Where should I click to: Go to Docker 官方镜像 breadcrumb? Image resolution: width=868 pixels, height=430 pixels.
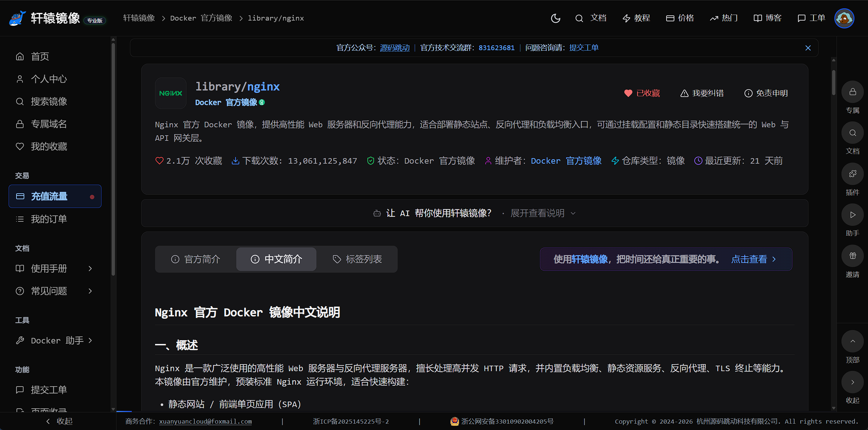click(201, 18)
